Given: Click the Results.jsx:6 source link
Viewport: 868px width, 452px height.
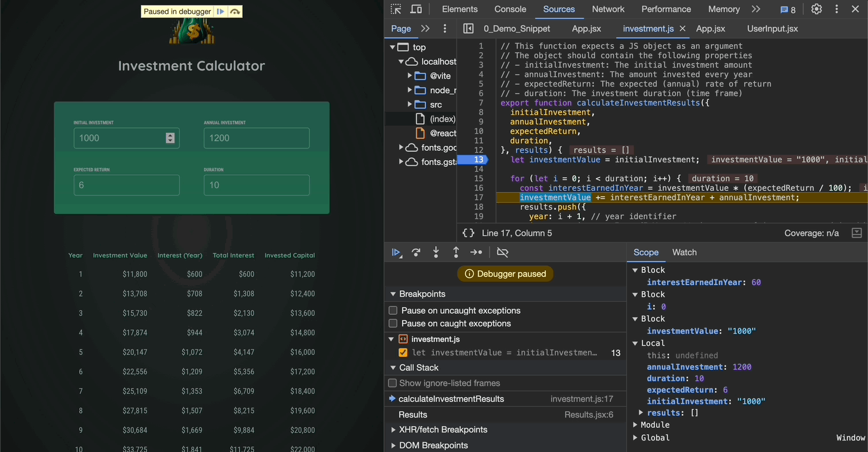Looking at the screenshot, I should coord(589,415).
